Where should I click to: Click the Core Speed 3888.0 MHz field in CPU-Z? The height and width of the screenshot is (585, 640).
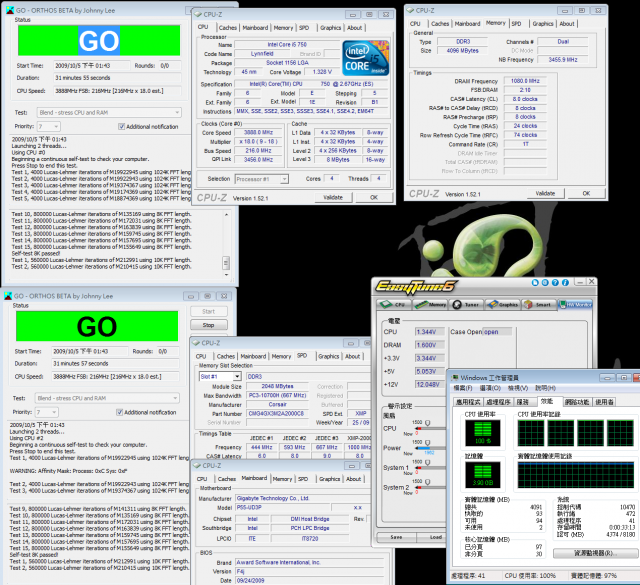coord(258,133)
